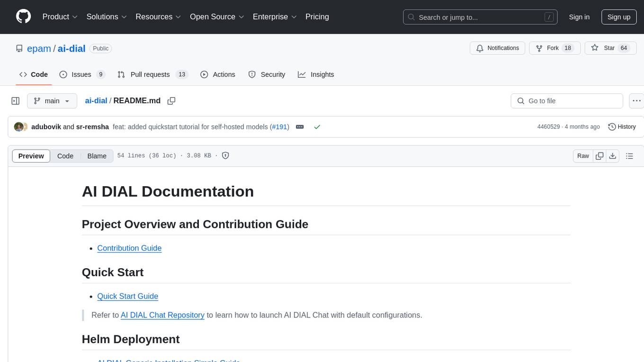Screen dimensions: 644x362
Task: Click the Issues count badge 9
Action: tap(100, 74)
